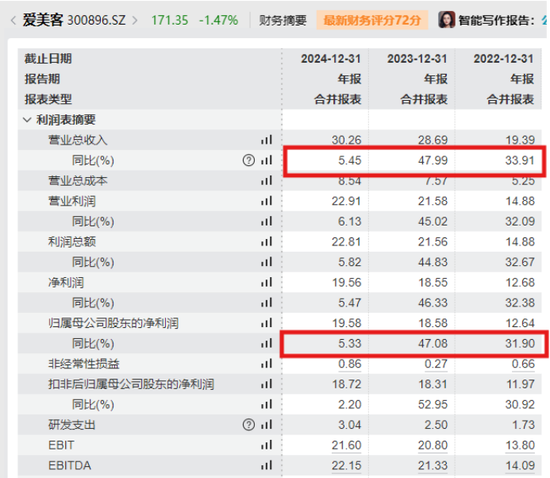Click 非经常性损益 value 0.27

pyautogui.click(x=436, y=364)
